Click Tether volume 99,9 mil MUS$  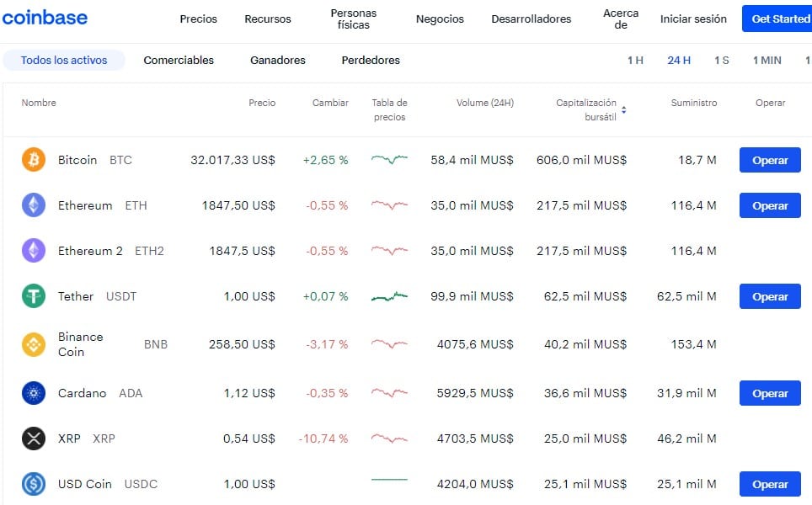472,296
